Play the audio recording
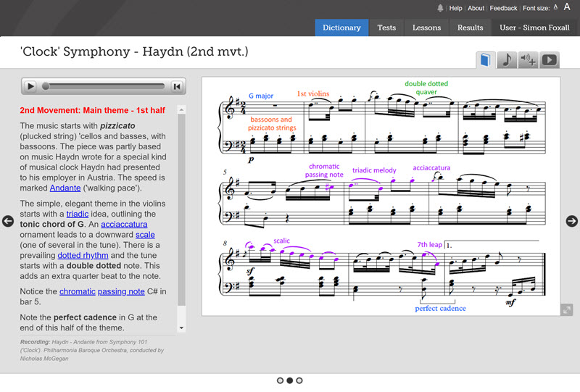 point(30,86)
